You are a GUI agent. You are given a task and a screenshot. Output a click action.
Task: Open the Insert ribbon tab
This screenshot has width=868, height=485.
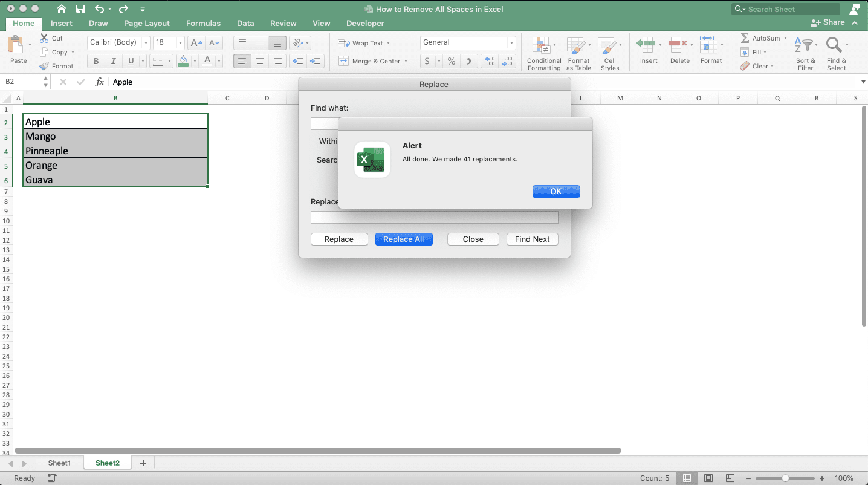[x=62, y=23]
